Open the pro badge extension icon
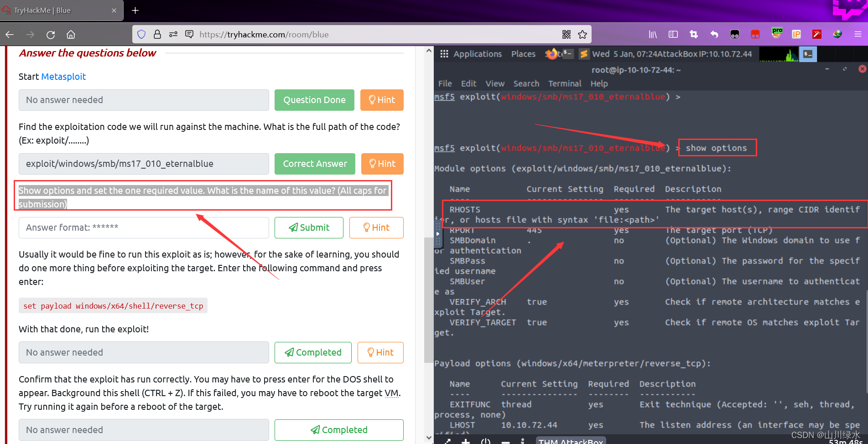This screenshot has height=444, width=868. (777, 33)
